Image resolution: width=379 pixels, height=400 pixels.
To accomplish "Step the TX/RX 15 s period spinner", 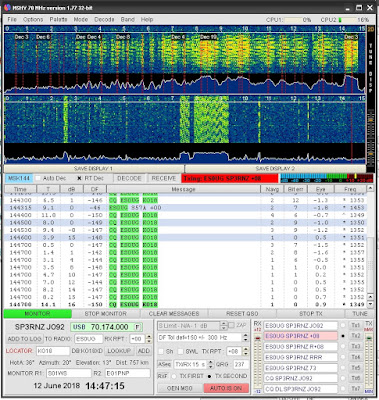I will (211, 364).
